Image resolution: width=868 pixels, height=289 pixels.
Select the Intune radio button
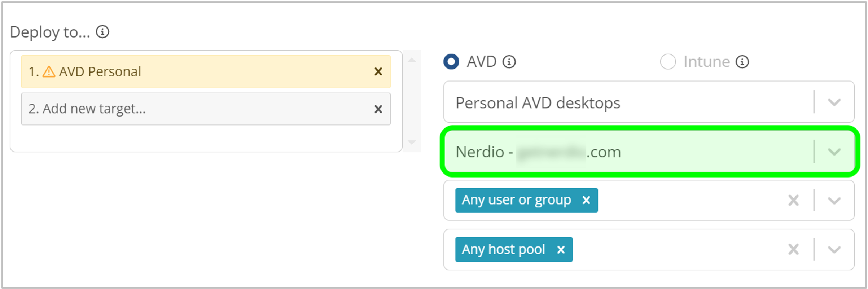pos(668,62)
